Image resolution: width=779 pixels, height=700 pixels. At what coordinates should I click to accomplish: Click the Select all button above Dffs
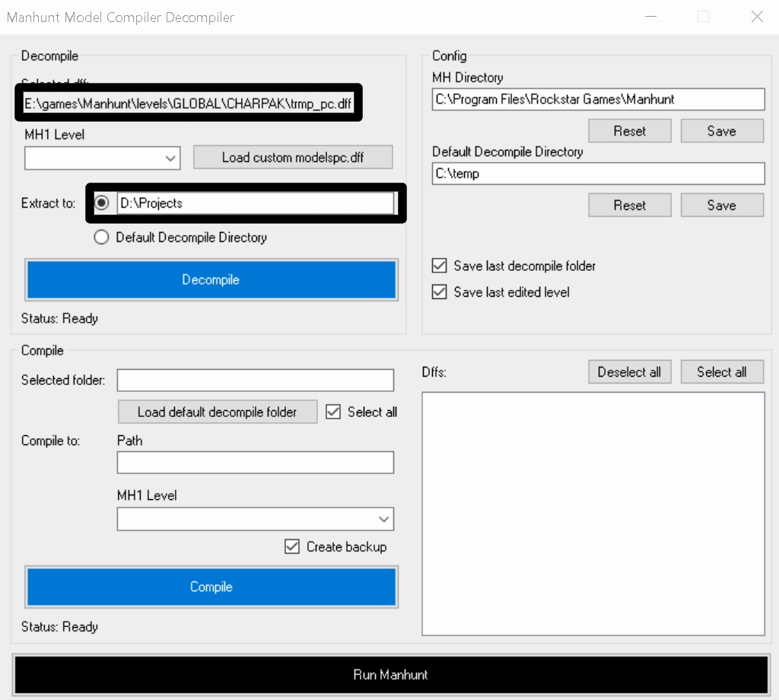pos(722,371)
